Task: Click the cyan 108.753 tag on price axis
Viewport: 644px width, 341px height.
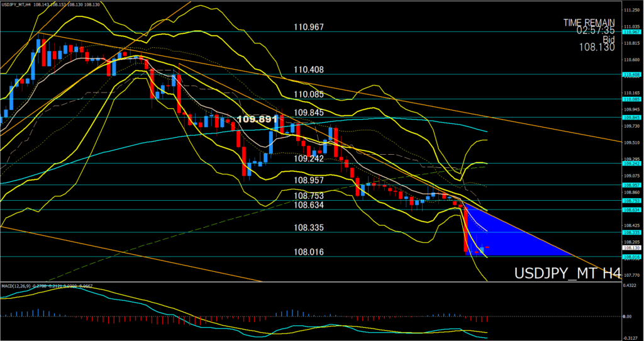Action: [631, 201]
